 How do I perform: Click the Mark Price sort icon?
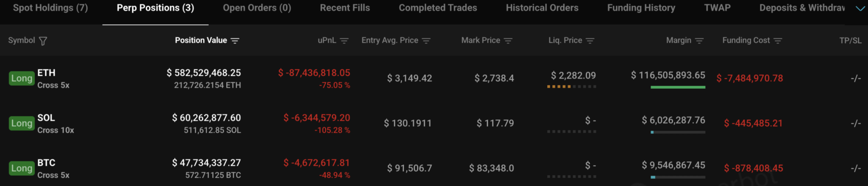click(x=508, y=41)
